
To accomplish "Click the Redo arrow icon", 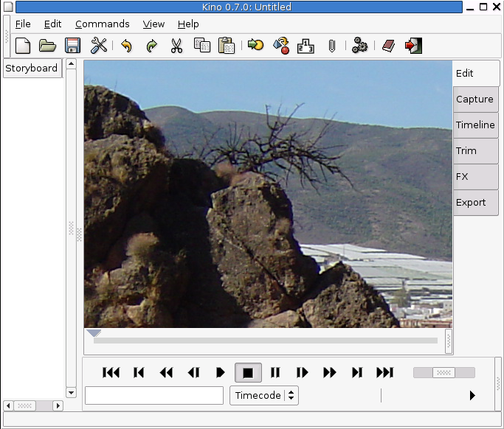I will tap(151, 46).
